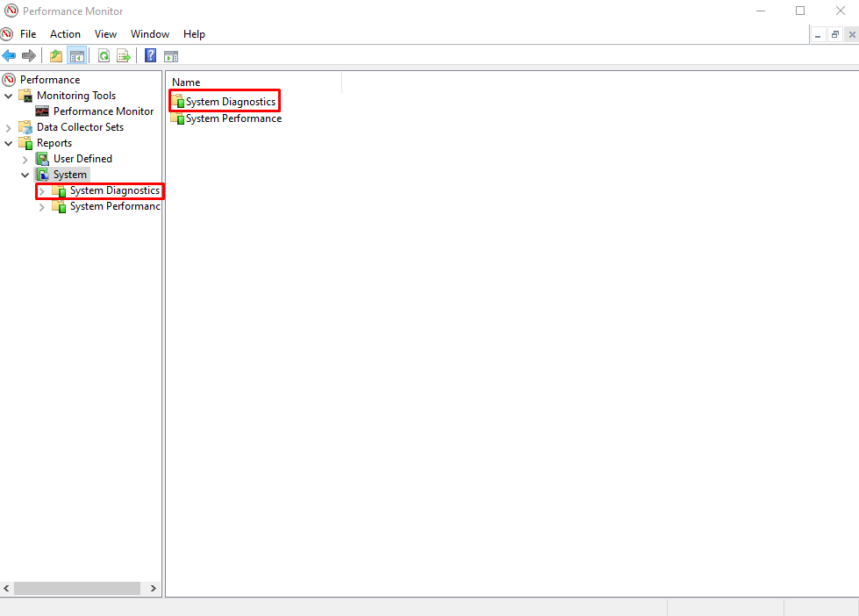Click the Export List icon
This screenshot has width=859, height=616.
124,55
